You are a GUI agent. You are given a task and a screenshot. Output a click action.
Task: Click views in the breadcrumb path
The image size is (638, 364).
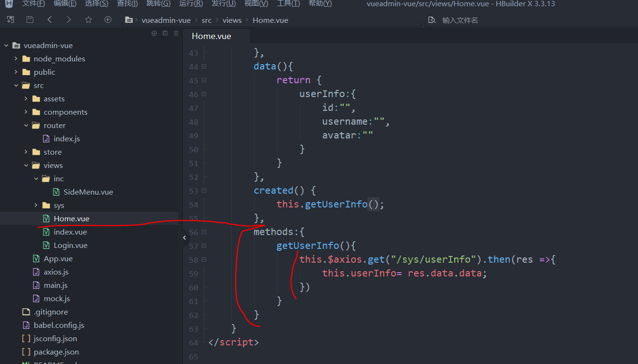[232, 20]
